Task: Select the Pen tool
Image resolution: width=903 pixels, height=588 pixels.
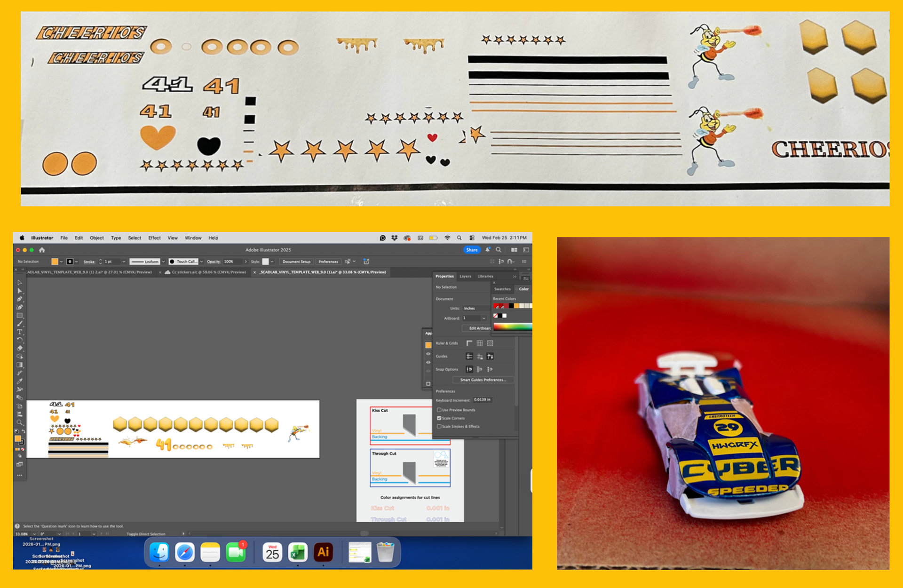Action: 20,299
